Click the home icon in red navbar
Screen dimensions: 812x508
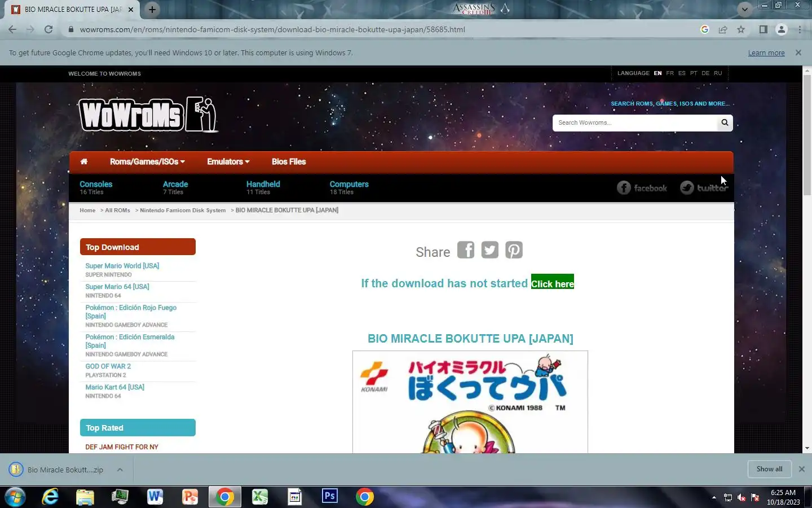84,161
